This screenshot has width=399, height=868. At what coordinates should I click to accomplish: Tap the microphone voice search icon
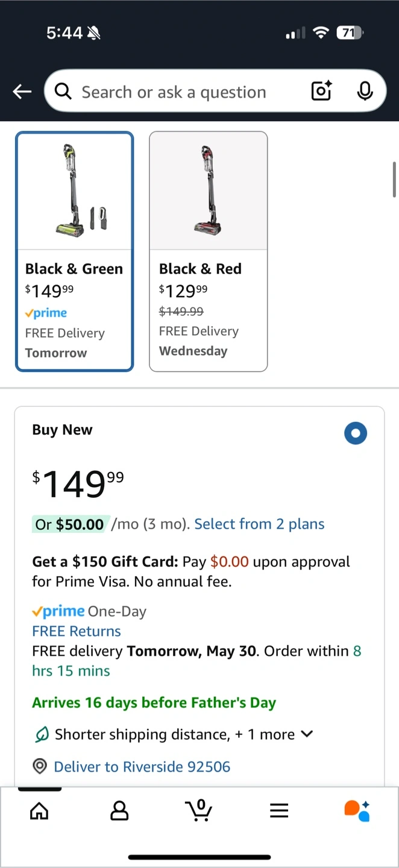364,91
